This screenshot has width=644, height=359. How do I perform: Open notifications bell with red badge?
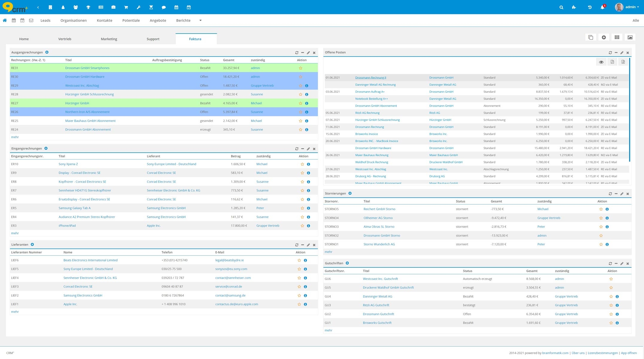point(602,7)
